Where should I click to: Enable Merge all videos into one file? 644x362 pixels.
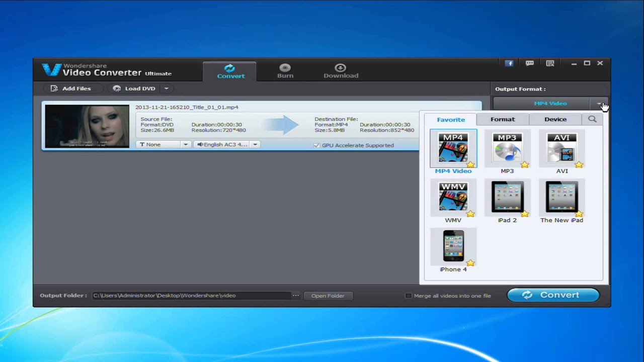coord(409,296)
